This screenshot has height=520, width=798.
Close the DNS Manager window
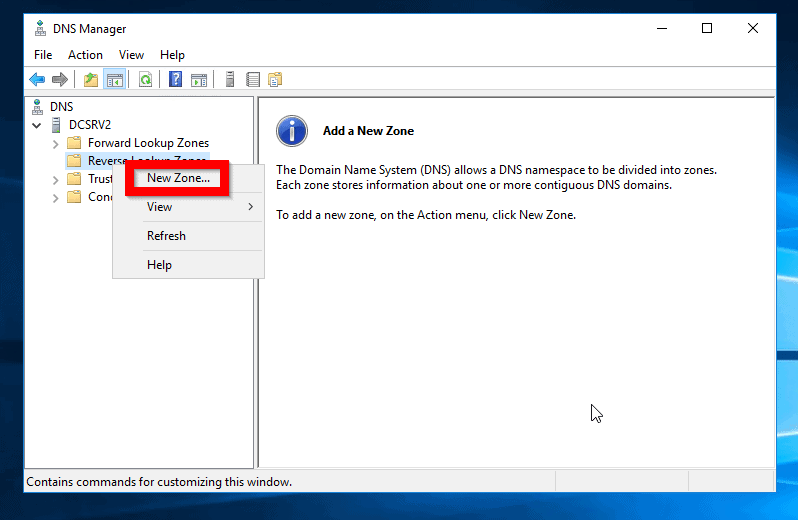(753, 28)
